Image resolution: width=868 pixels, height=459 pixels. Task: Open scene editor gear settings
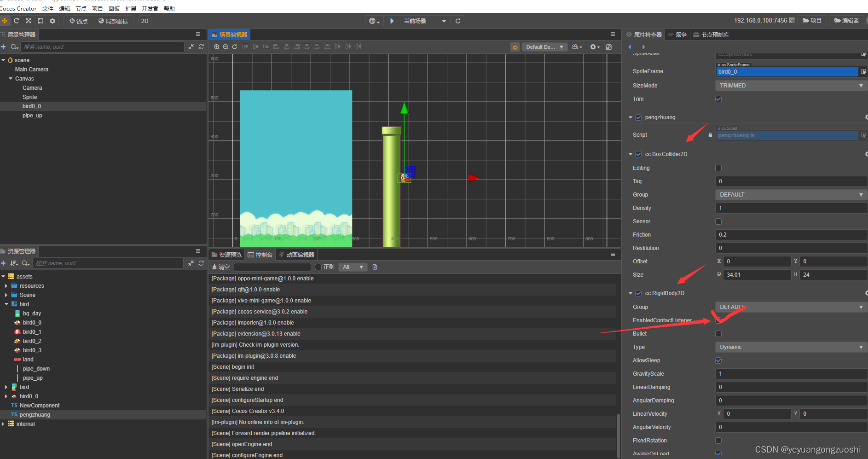(x=595, y=47)
